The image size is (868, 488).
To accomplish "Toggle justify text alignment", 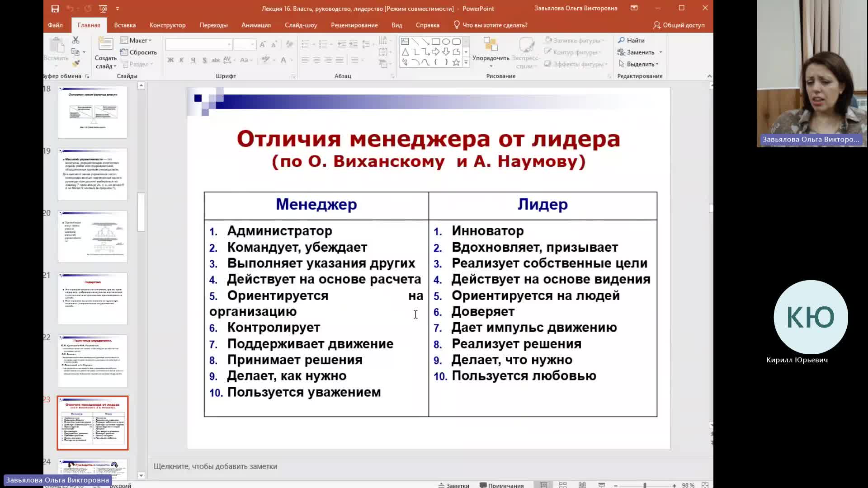I will (x=340, y=60).
